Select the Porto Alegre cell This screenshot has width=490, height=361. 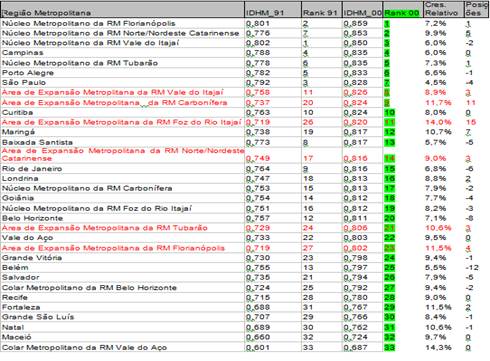[x=123, y=73]
